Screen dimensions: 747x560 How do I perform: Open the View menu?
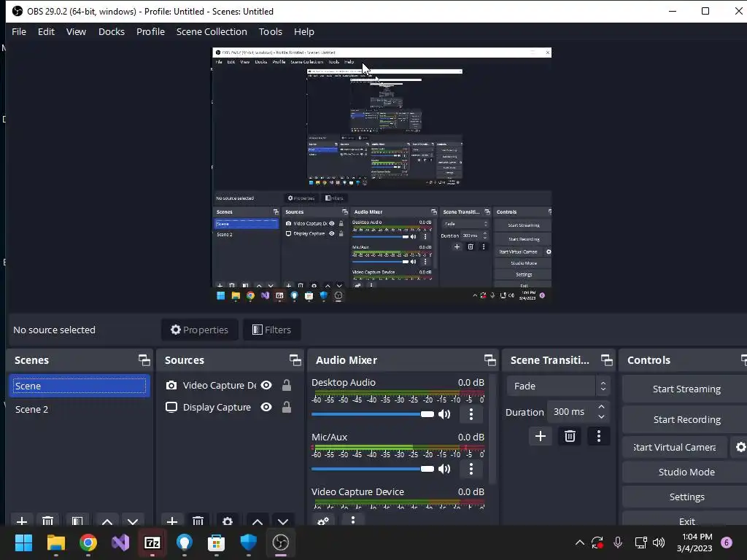tap(76, 31)
